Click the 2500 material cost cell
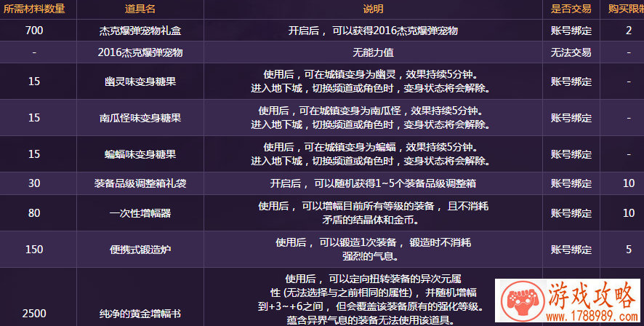 tap(34, 314)
